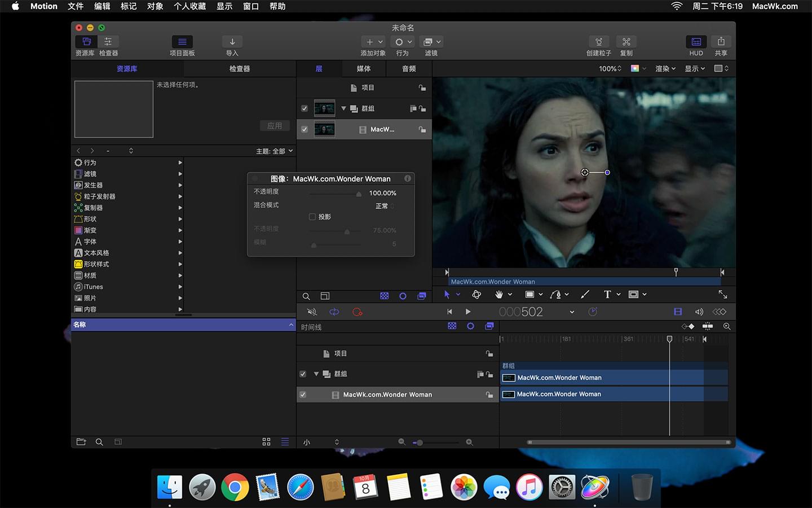
Task: Open the 添加对象 add object dropdown
Action: [373, 42]
